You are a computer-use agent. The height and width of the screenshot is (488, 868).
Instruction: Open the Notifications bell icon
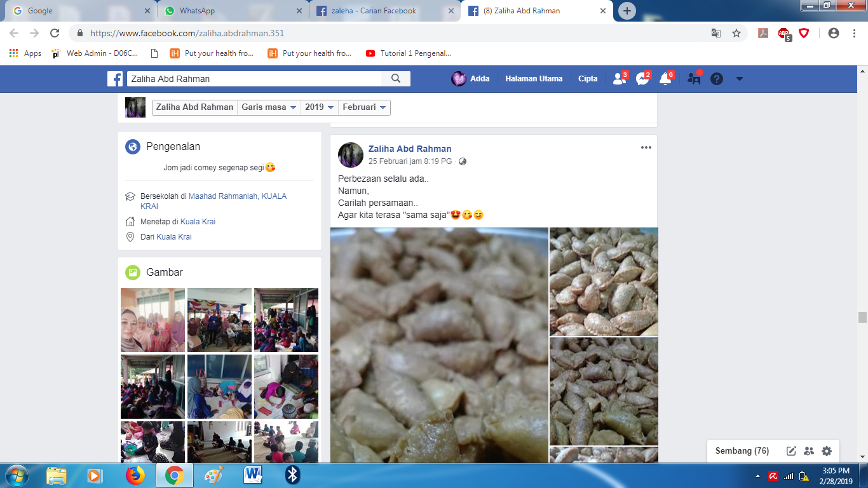tap(665, 79)
